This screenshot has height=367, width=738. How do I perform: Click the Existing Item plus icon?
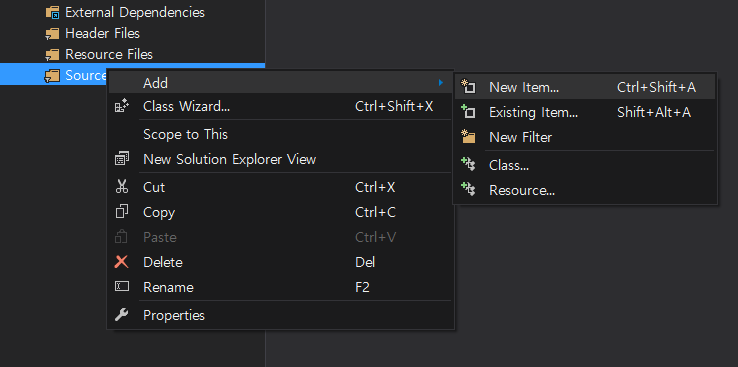(468, 112)
